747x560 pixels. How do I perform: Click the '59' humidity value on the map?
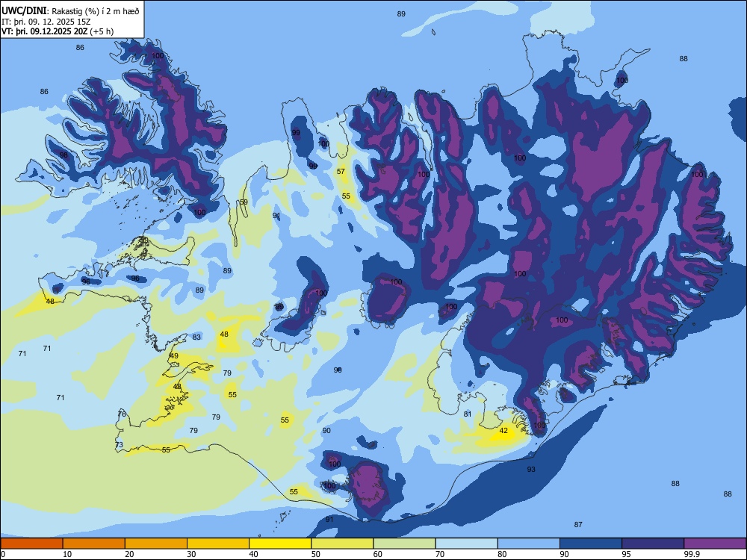(244, 202)
